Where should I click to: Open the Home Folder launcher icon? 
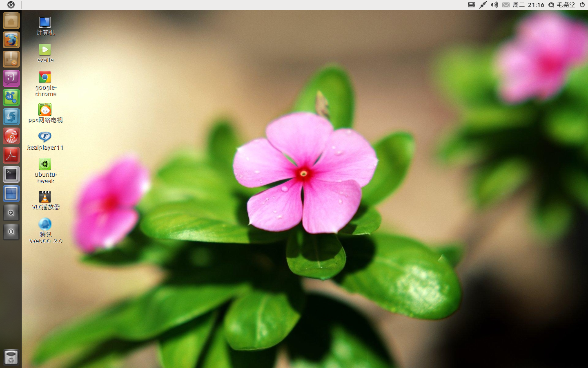coord(11,21)
